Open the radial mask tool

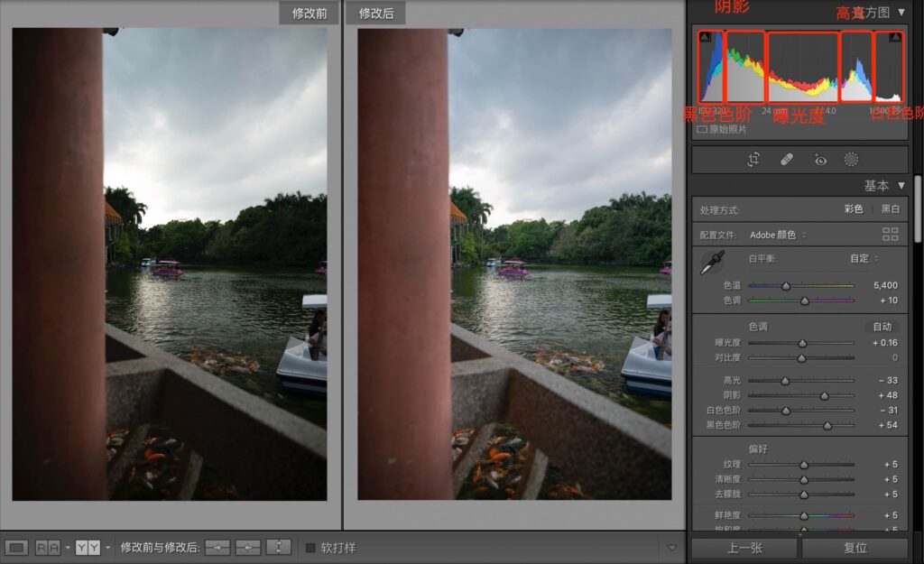(851, 160)
